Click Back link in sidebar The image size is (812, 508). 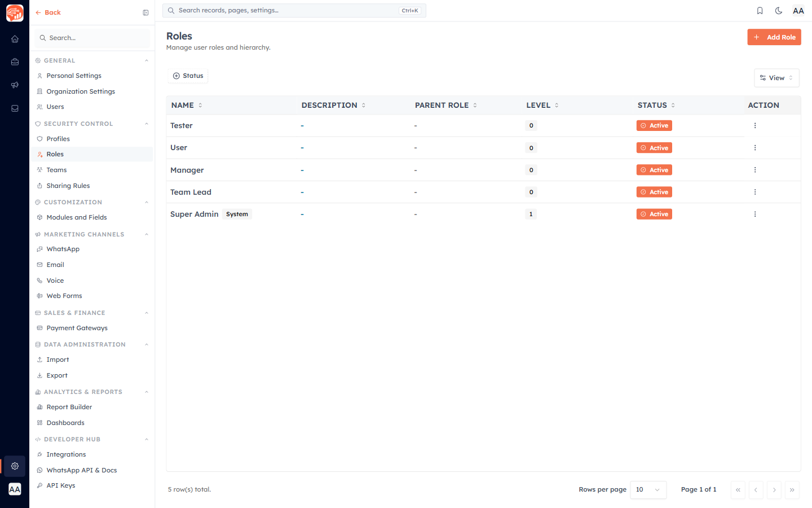pos(48,12)
